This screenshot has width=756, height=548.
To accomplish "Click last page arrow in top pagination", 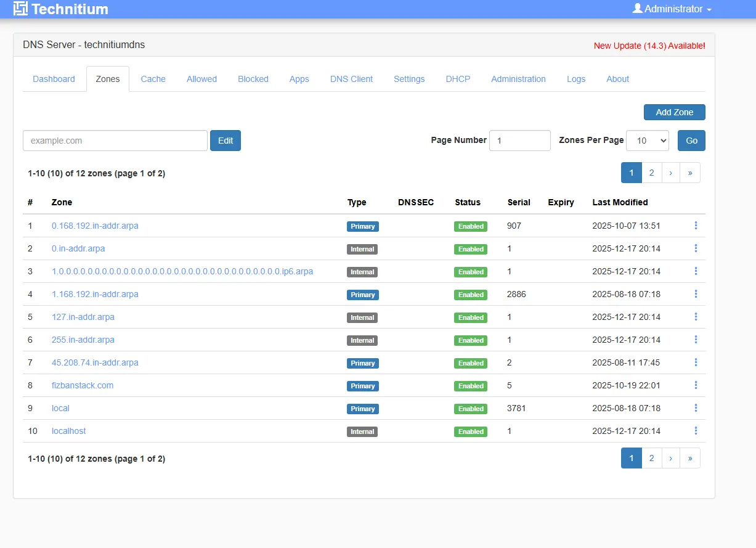I will [x=690, y=173].
